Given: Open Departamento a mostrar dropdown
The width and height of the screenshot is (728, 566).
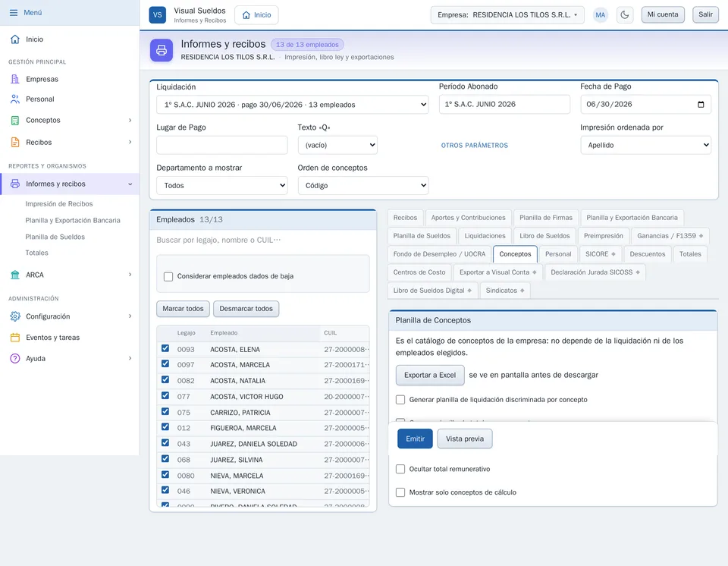Looking at the screenshot, I should coord(222,185).
